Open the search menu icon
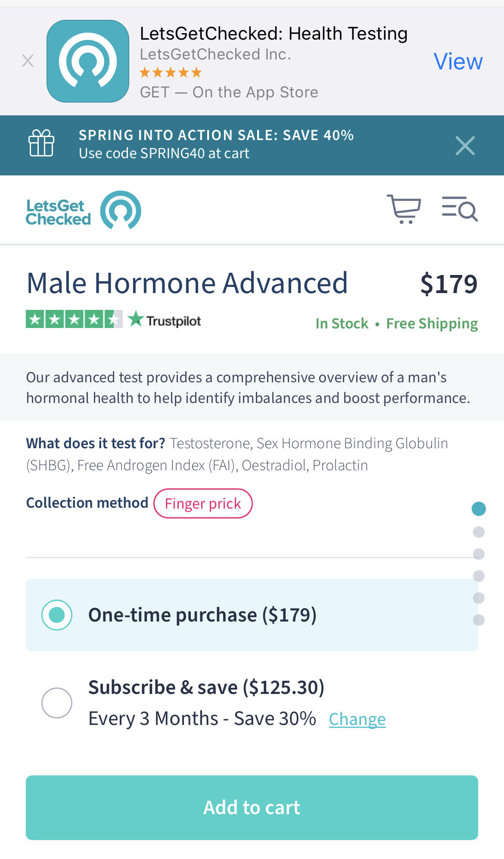 point(459,209)
